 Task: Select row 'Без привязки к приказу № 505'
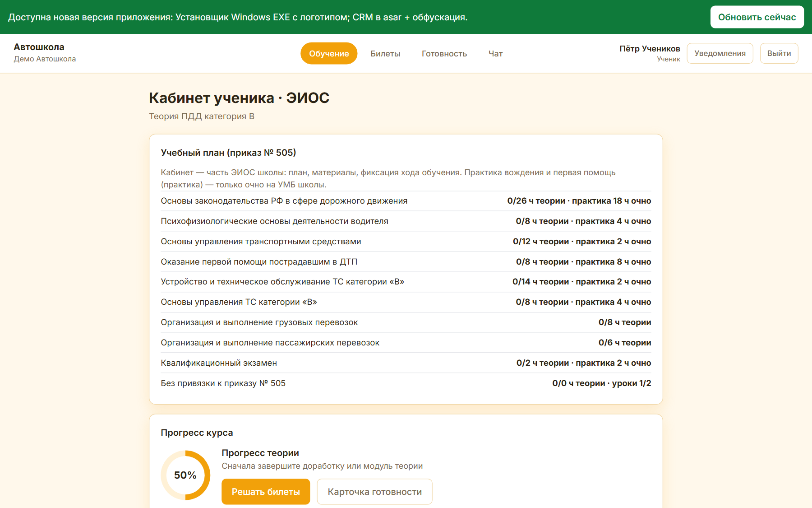point(406,383)
